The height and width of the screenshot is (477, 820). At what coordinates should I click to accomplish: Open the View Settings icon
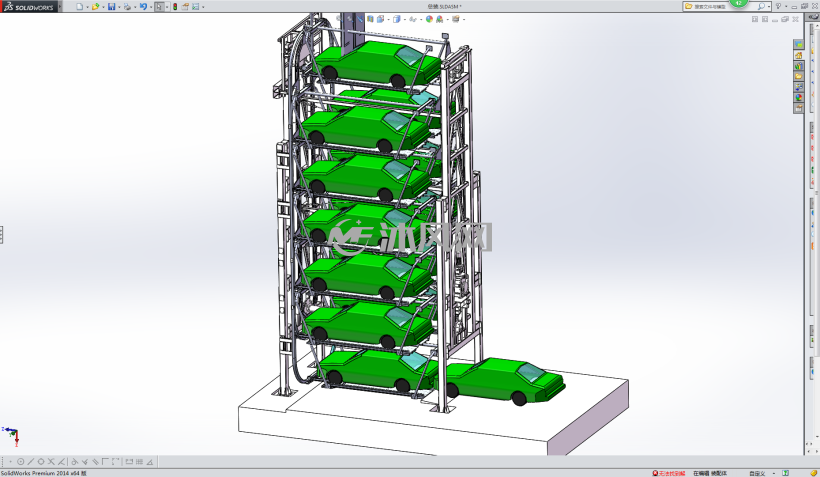455,19
